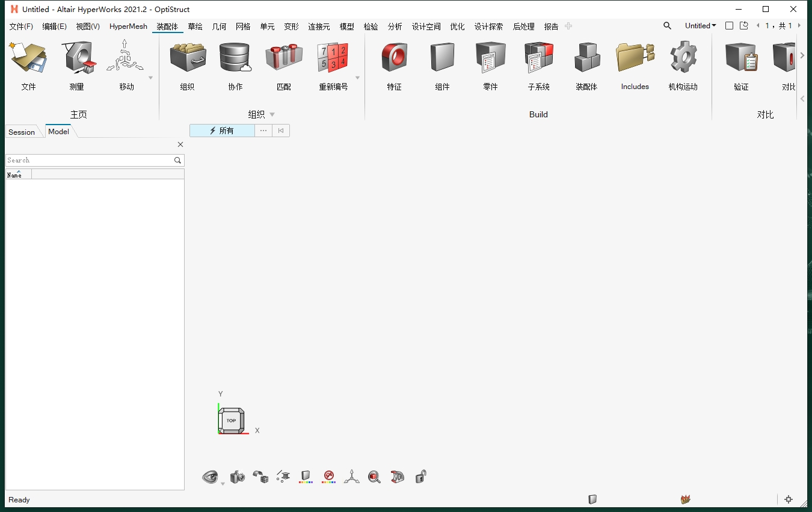Click the 测量 measure tool icon
The width and height of the screenshot is (812, 512).
point(77,59)
